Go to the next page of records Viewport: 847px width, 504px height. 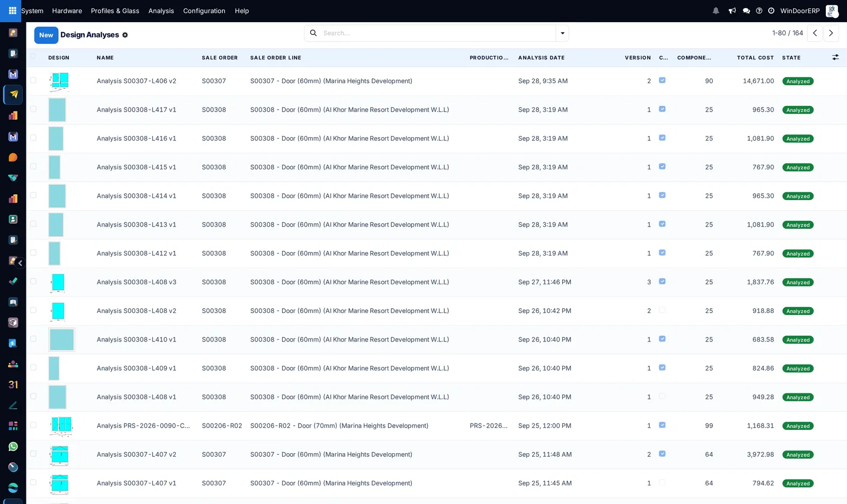pos(831,33)
